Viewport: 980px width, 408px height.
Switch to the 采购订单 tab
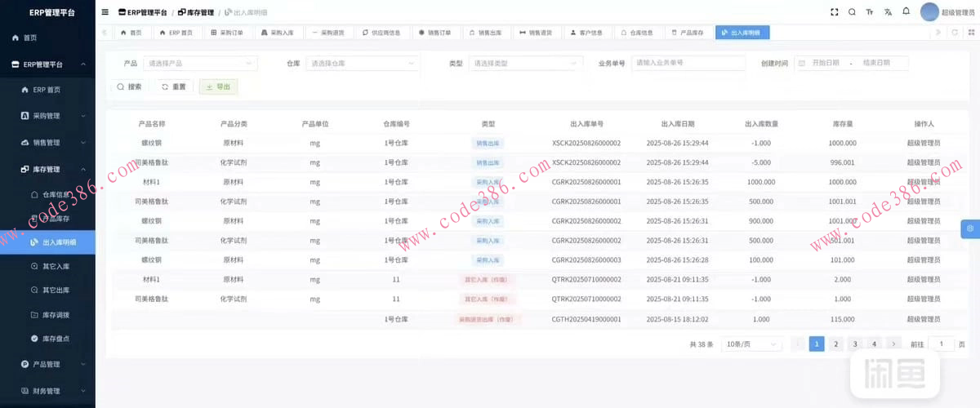tap(227, 33)
